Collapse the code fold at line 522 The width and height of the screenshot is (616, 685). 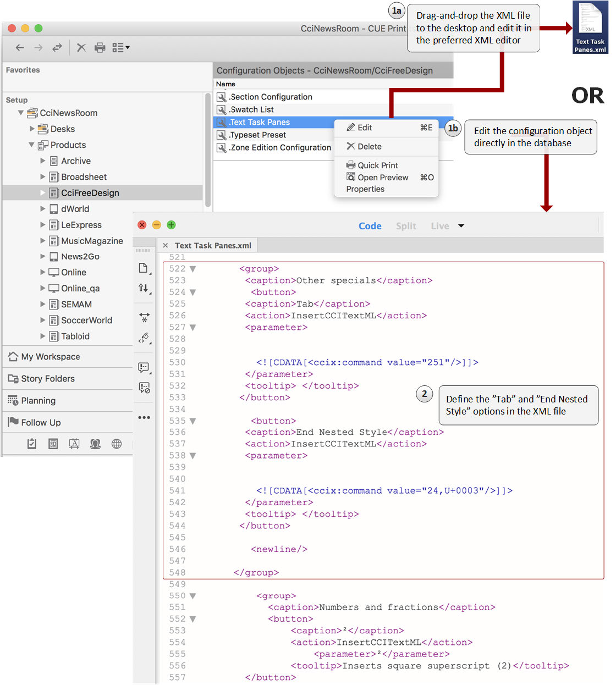point(193,269)
